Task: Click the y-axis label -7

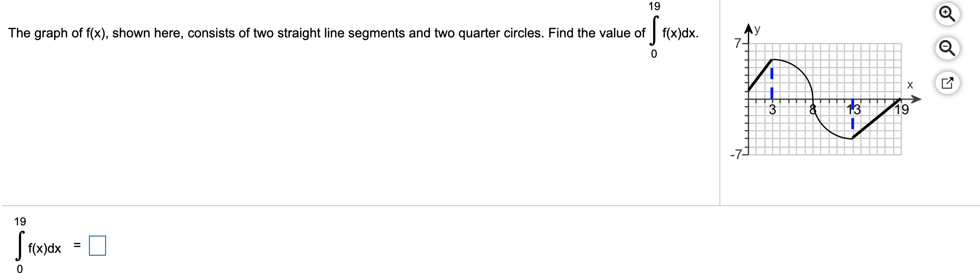Action: pyautogui.click(x=736, y=154)
